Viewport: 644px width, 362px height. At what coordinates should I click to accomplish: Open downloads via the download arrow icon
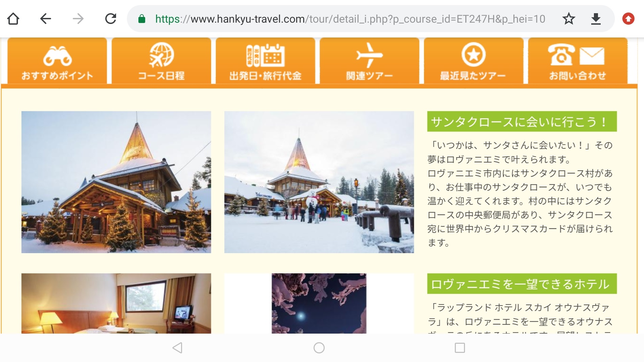pos(596,19)
